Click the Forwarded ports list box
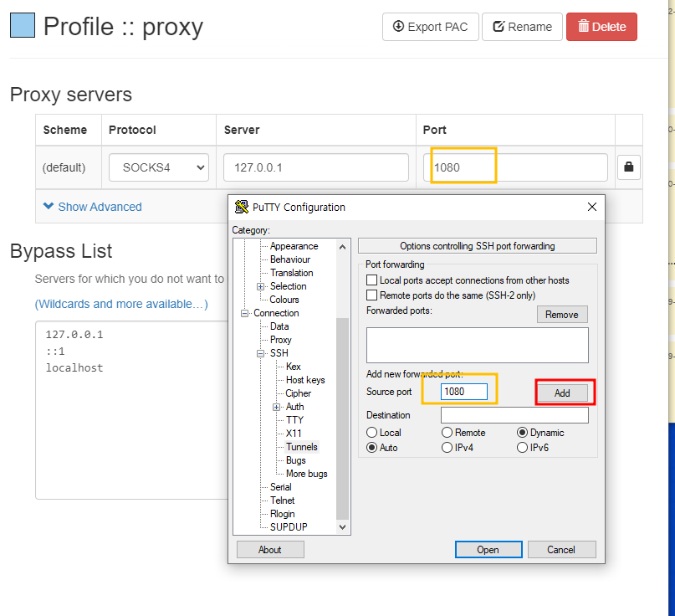 tap(477, 345)
